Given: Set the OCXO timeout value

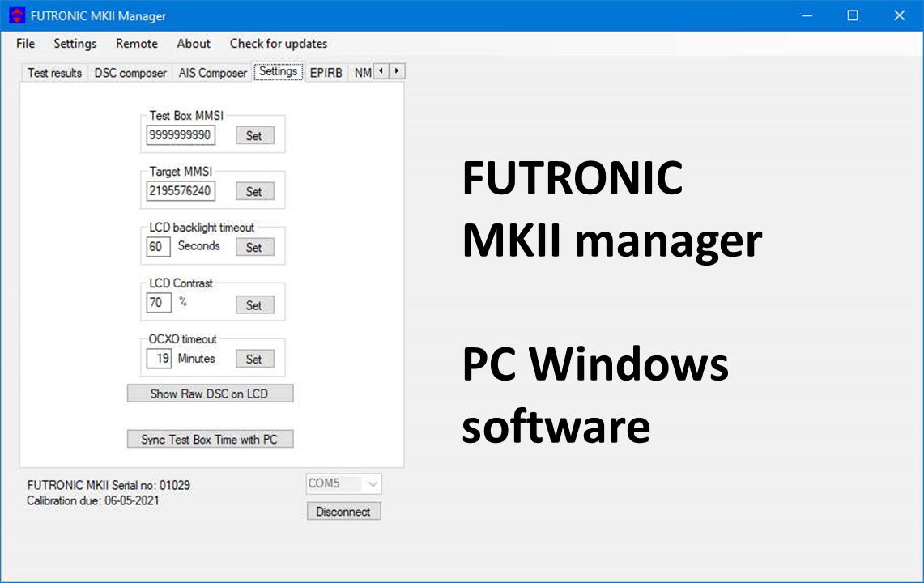Looking at the screenshot, I should pyautogui.click(x=254, y=359).
